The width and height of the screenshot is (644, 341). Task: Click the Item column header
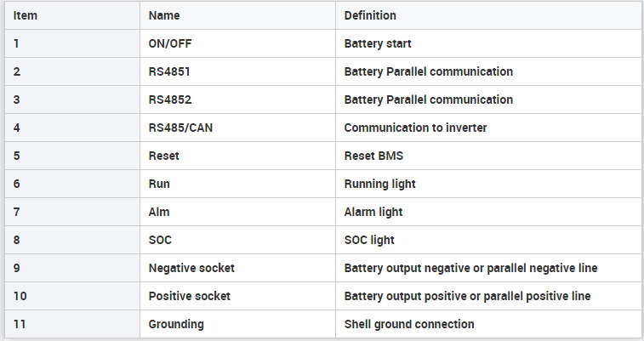pos(71,15)
